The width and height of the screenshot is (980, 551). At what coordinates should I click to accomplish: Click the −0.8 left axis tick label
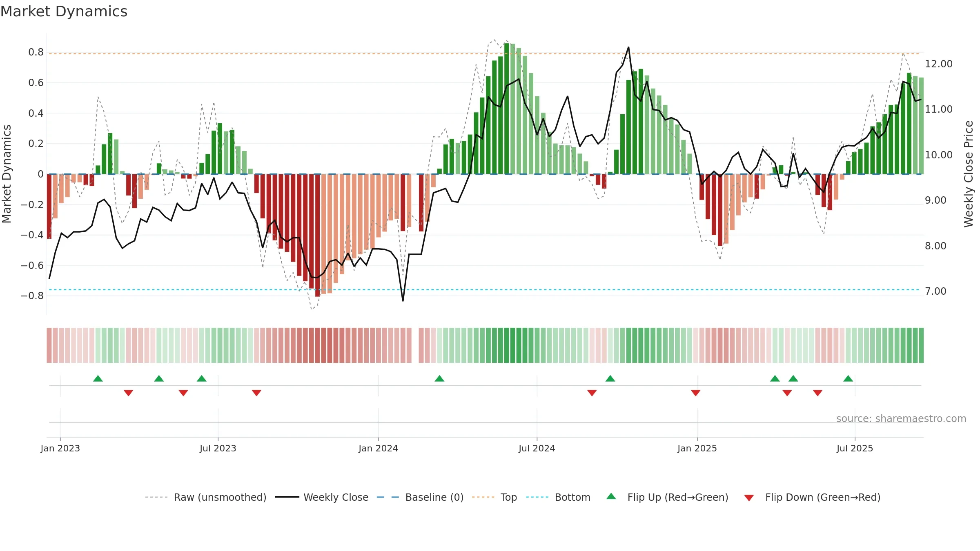(x=32, y=296)
